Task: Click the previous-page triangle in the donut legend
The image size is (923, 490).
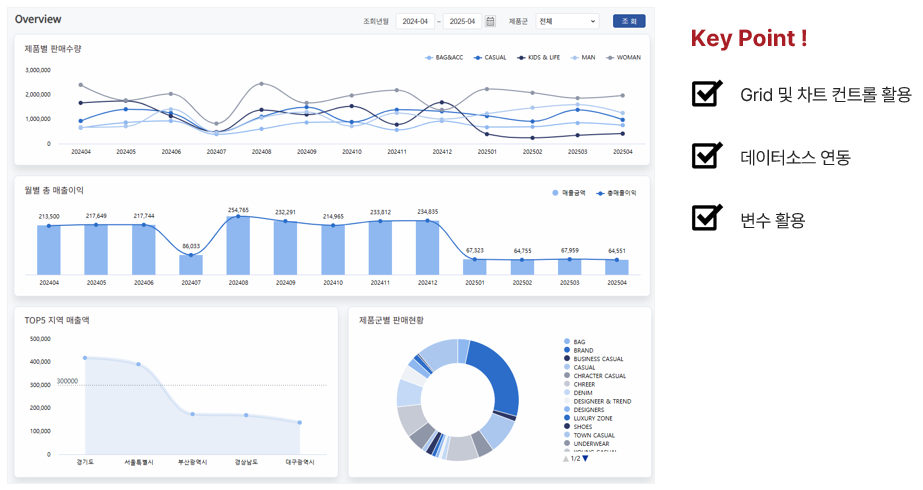Action: pos(566,458)
